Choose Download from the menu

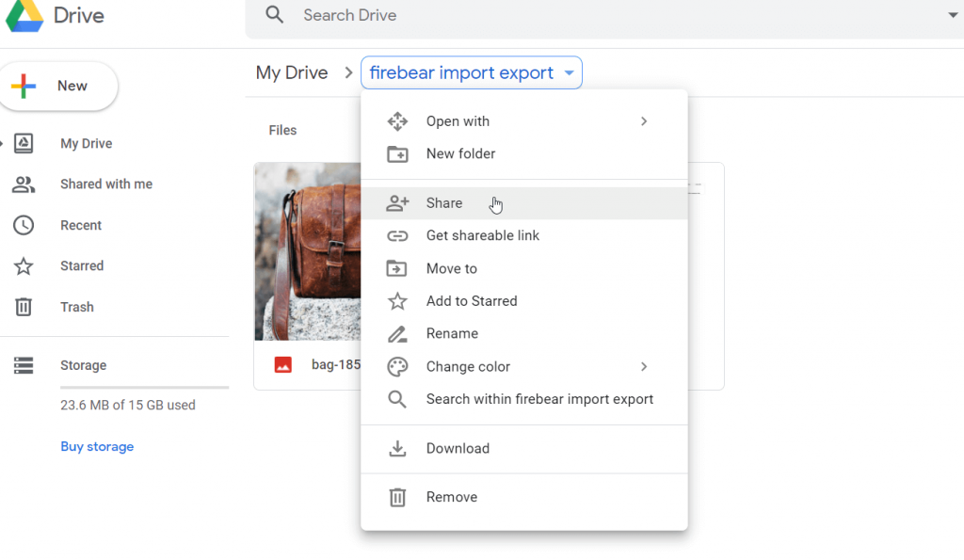click(x=523, y=448)
